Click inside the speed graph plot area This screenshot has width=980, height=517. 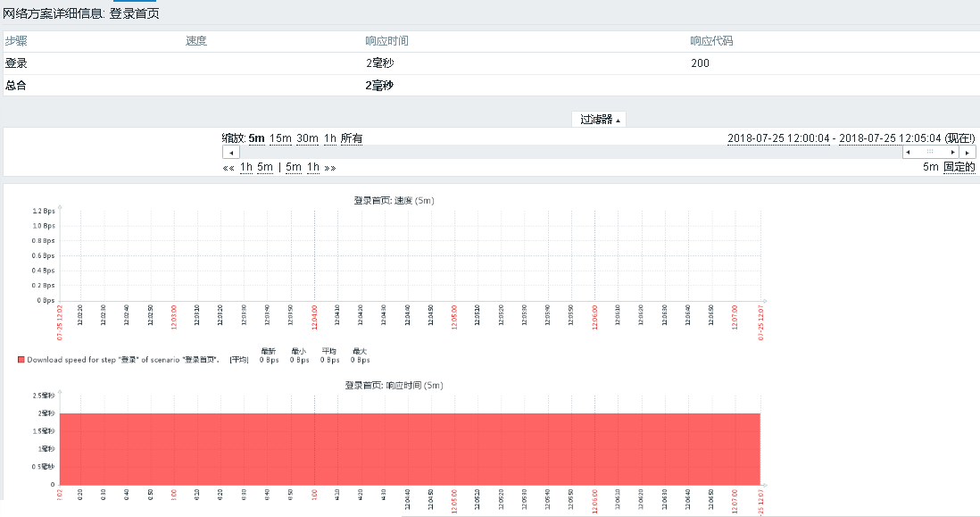click(x=410, y=255)
